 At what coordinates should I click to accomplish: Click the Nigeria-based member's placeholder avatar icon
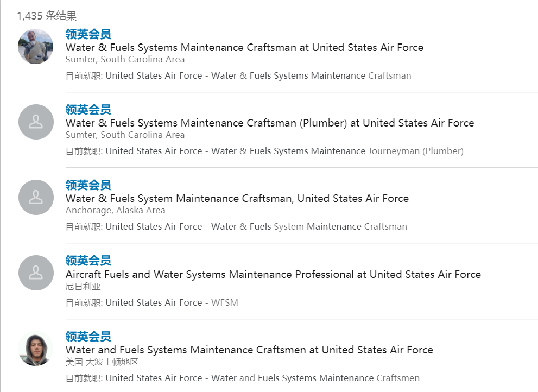coord(36,273)
